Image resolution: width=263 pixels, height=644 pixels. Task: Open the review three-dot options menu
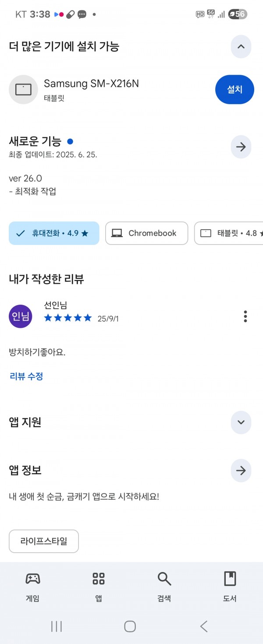[x=245, y=316]
